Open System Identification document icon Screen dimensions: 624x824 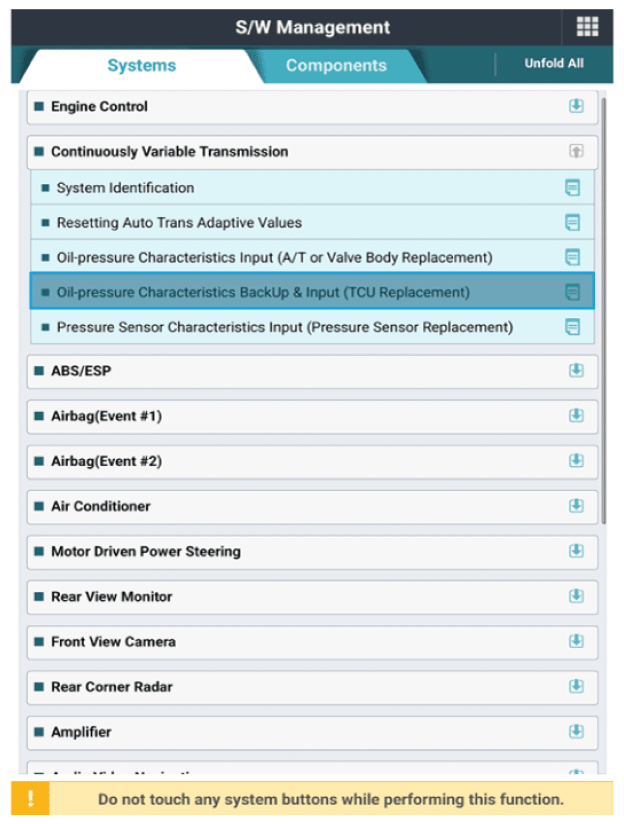(x=572, y=188)
